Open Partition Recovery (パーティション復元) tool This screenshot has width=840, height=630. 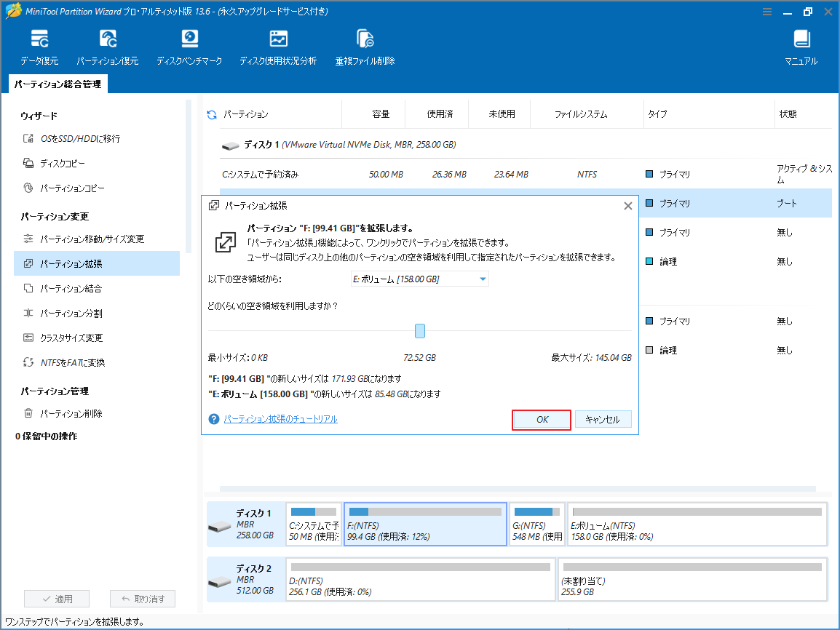tap(107, 47)
